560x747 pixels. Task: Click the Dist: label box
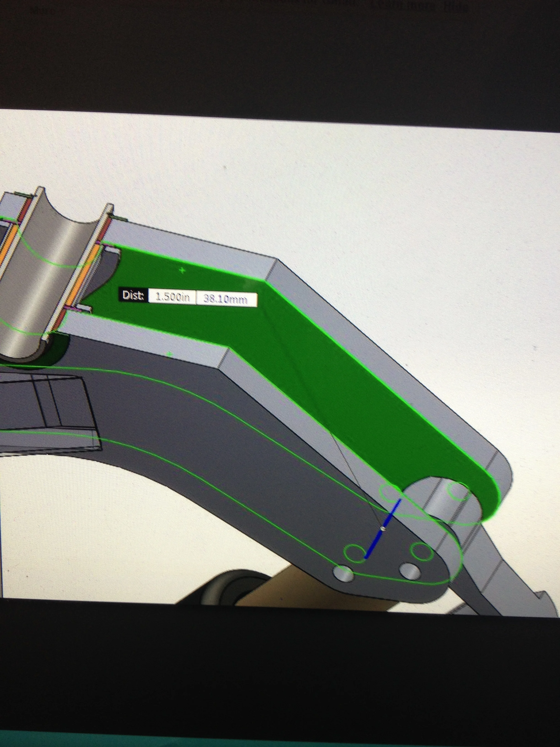134,295
